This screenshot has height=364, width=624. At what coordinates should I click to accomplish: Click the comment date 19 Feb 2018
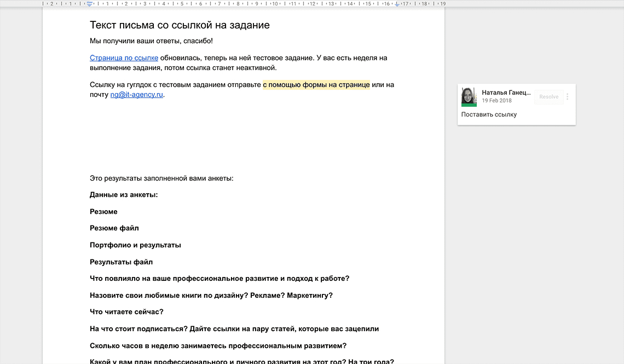[x=496, y=101]
